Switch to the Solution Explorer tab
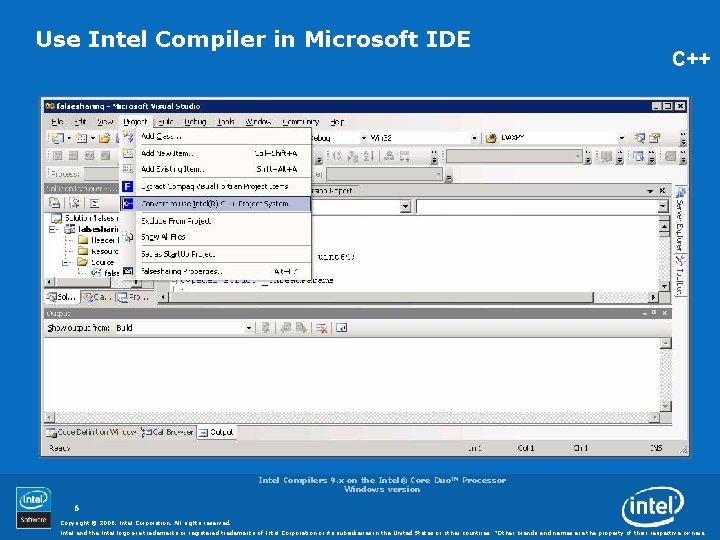This screenshot has width=720, height=540. [x=62, y=297]
